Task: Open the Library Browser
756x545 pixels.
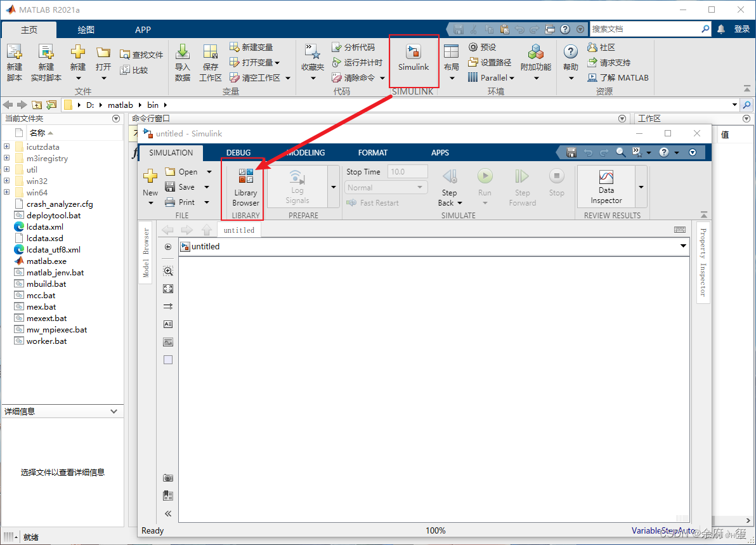Action: pos(245,188)
